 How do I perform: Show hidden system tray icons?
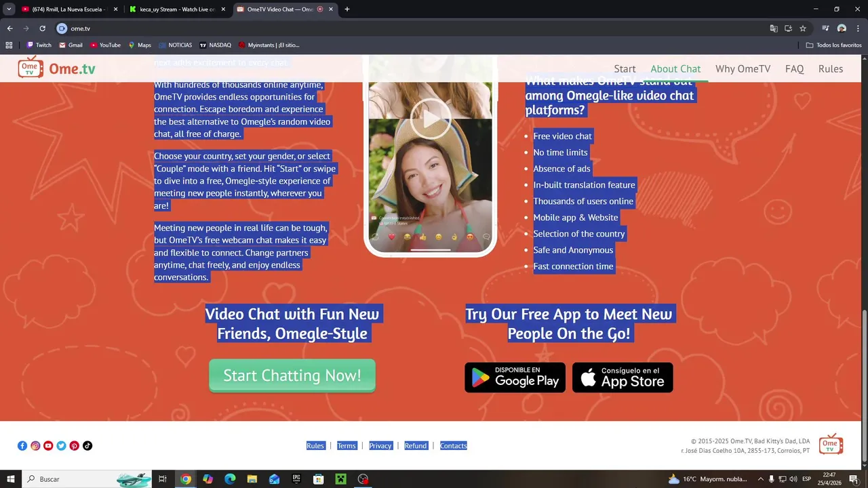(x=760, y=479)
